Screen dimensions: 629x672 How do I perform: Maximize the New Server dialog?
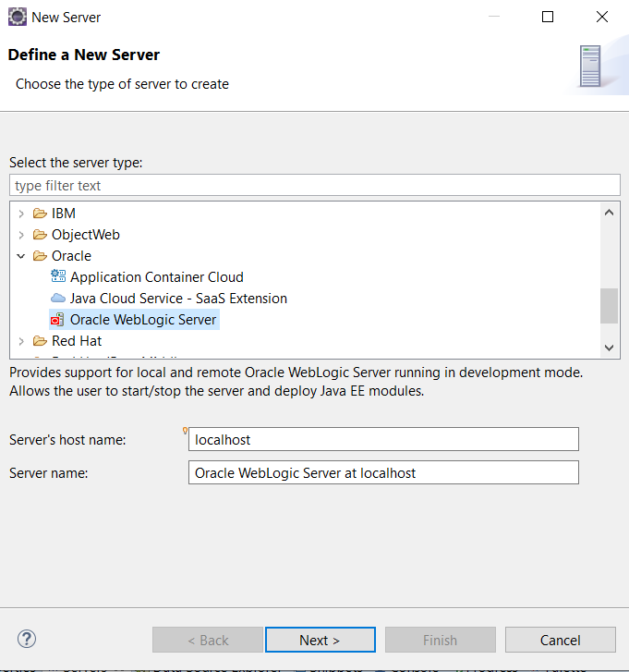coord(548,18)
